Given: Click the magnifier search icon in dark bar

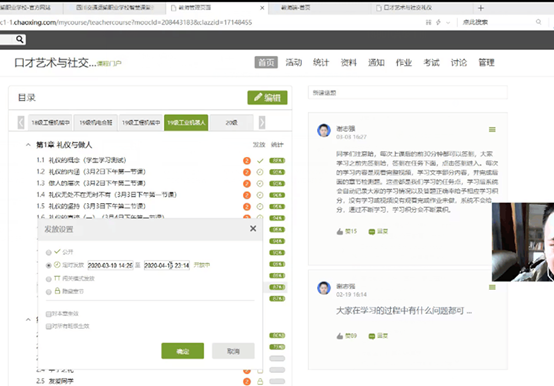Looking at the screenshot, I should (20, 39).
